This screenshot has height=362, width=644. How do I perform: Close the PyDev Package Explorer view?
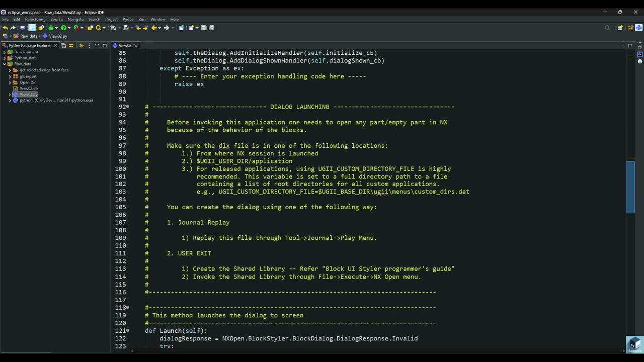[55, 45]
